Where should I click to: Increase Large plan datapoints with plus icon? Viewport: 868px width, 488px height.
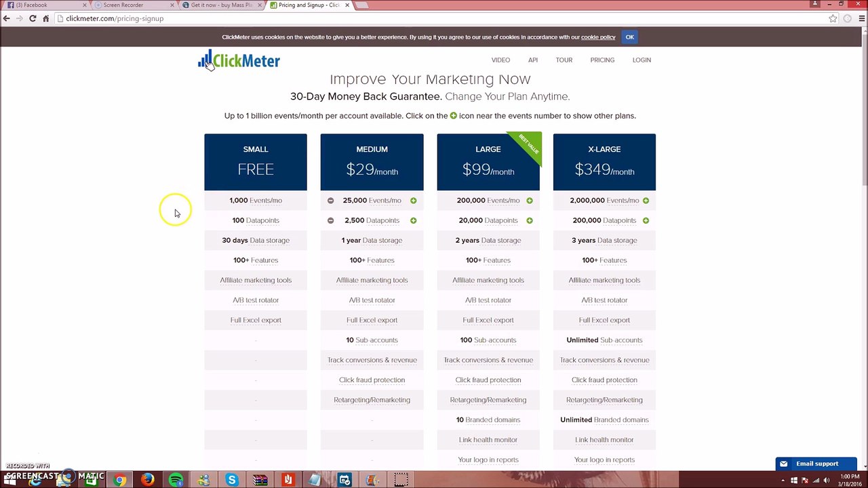point(530,220)
